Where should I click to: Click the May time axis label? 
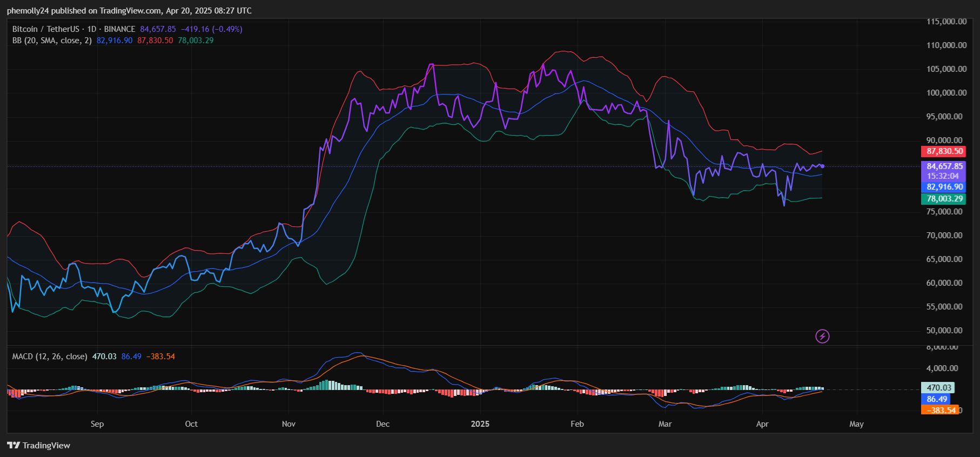tap(856, 424)
